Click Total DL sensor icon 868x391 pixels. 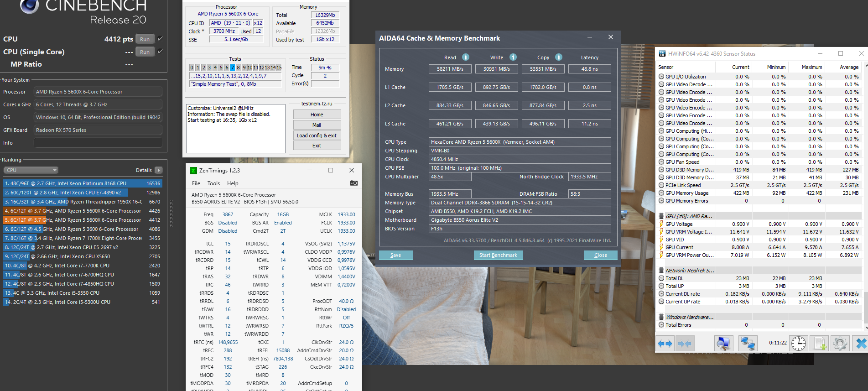[661, 278]
